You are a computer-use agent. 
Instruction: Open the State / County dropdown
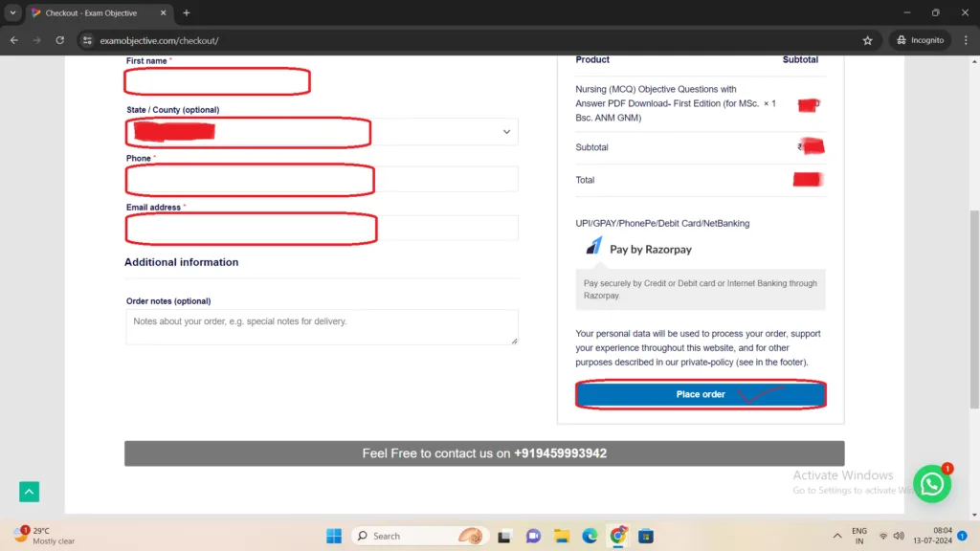point(322,132)
